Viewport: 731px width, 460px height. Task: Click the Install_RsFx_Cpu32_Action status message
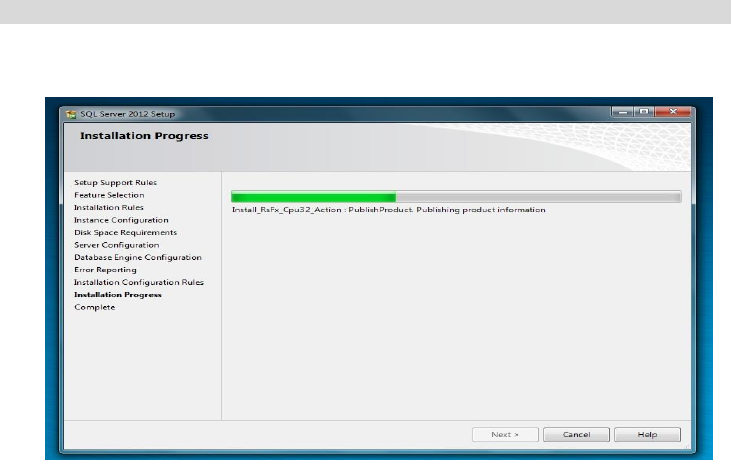coord(388,210)
